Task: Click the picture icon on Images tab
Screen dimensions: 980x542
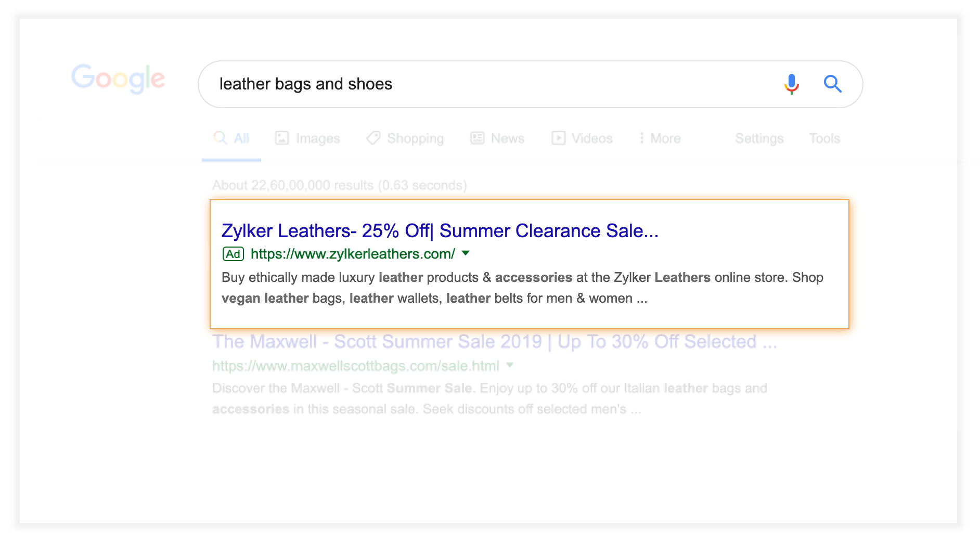Action: point(282,138)
